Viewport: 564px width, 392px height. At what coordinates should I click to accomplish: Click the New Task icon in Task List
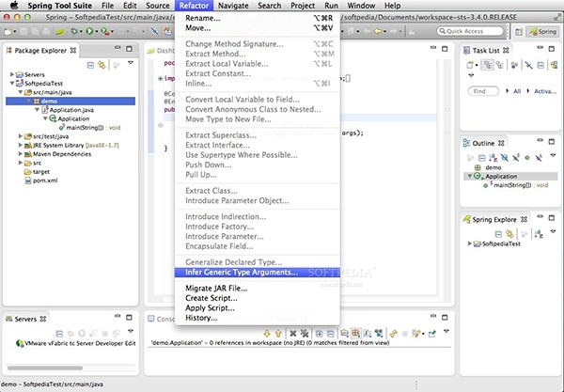point(470,65)
